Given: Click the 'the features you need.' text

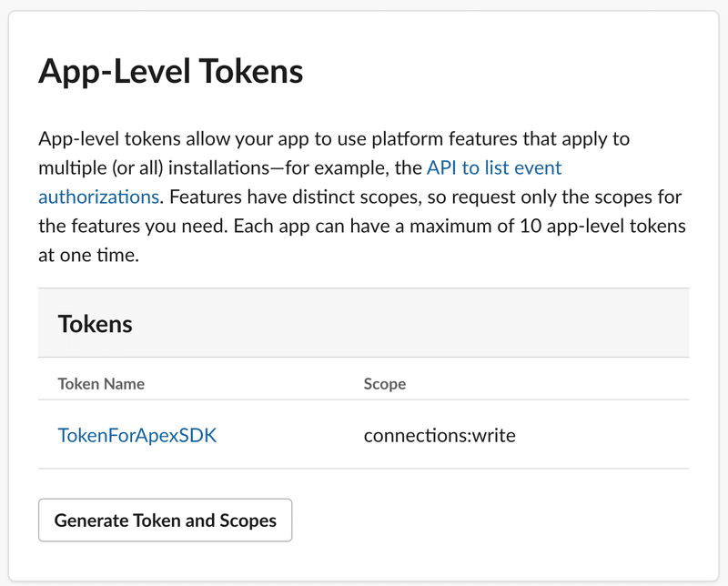Looking at the screenshot, I should click(x=133, y=227).
